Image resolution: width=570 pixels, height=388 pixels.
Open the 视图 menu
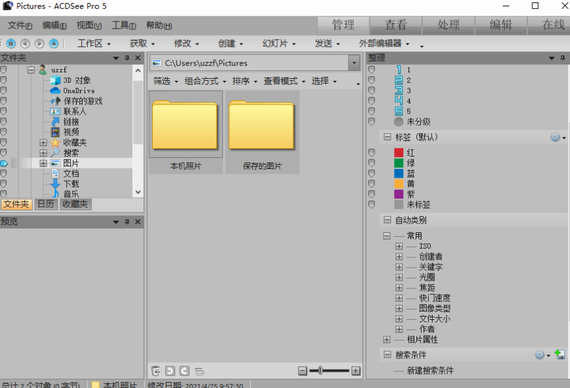[x=89, y=25]
